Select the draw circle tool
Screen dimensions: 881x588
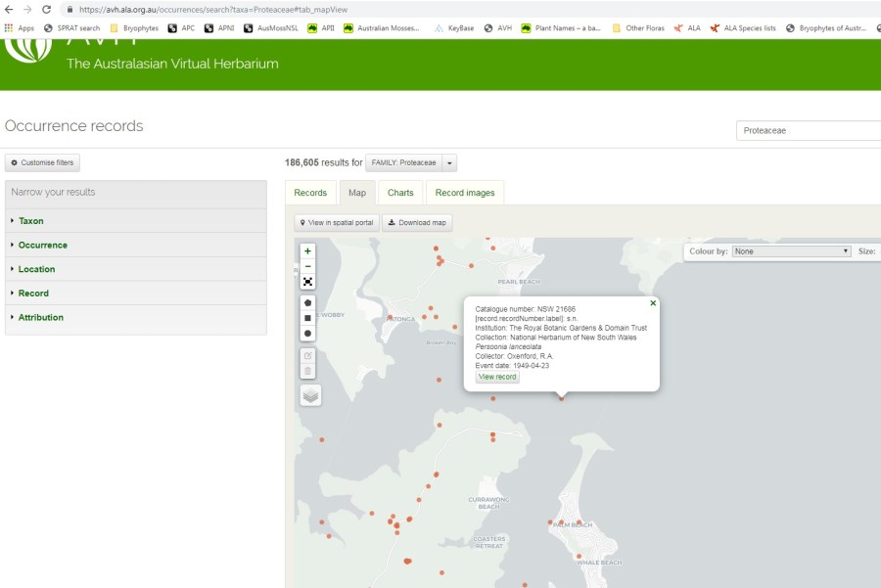tap(308, 334)
